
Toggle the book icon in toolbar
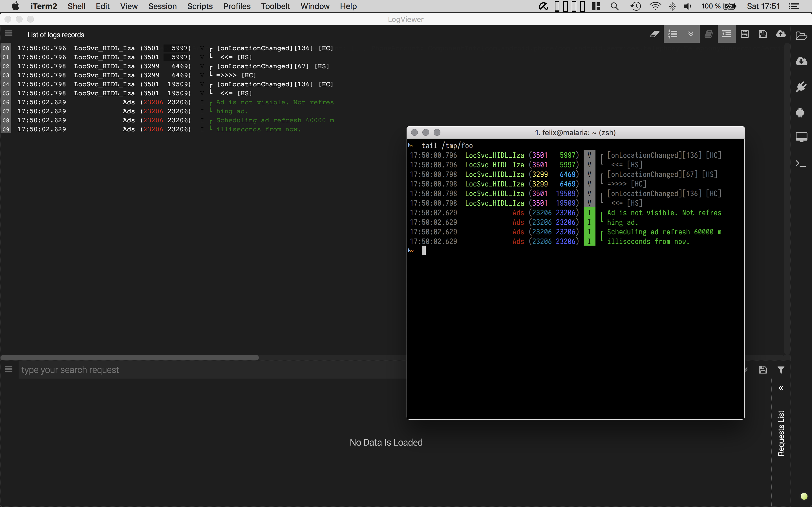click(709, 34)
